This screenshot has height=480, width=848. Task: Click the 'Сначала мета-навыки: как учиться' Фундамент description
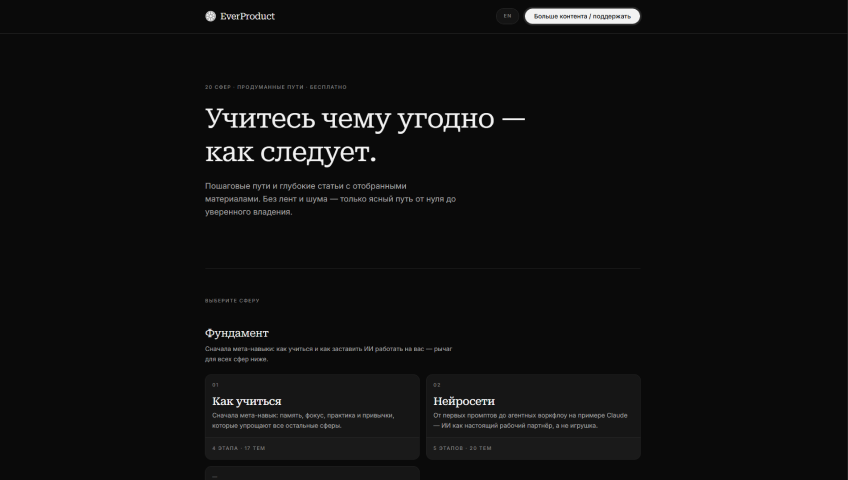pyautogui.click(x=328, y=354)
